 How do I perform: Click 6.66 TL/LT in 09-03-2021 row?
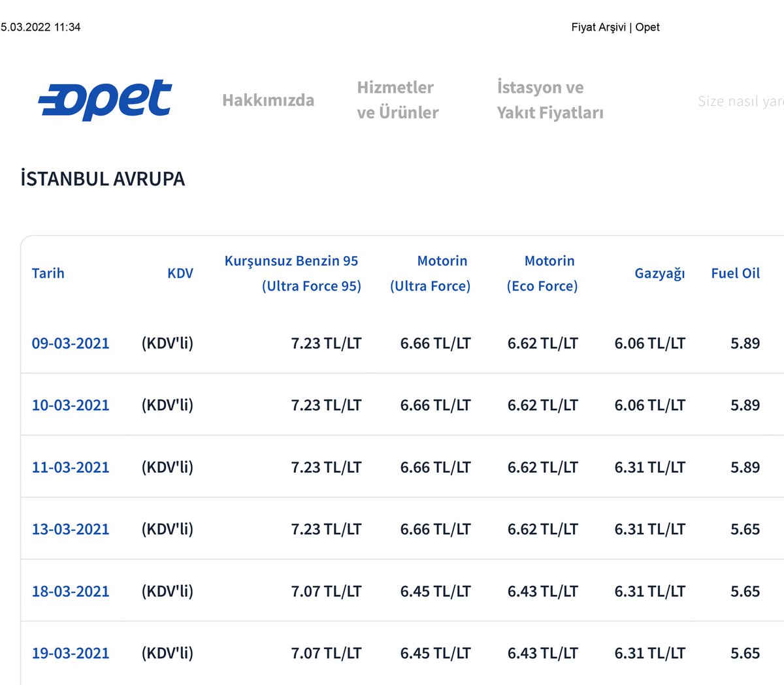[435, 343]
